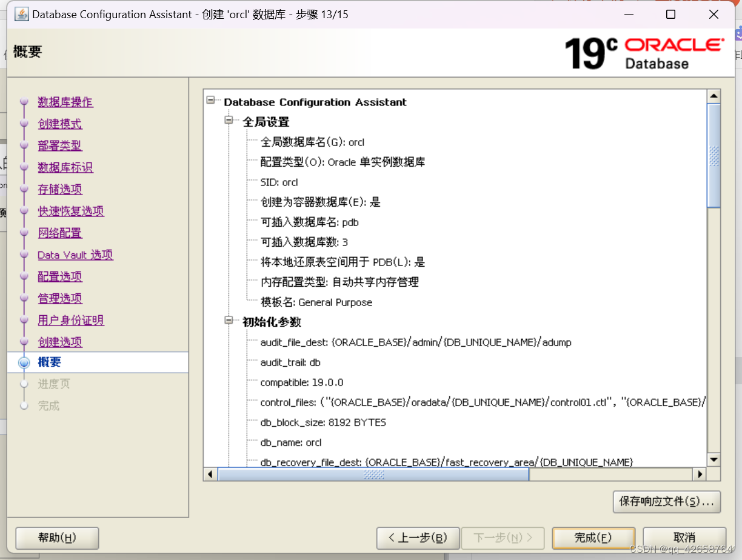Click the Java application icon in title bar
This screenshot has width=742, height=560.
21,14
